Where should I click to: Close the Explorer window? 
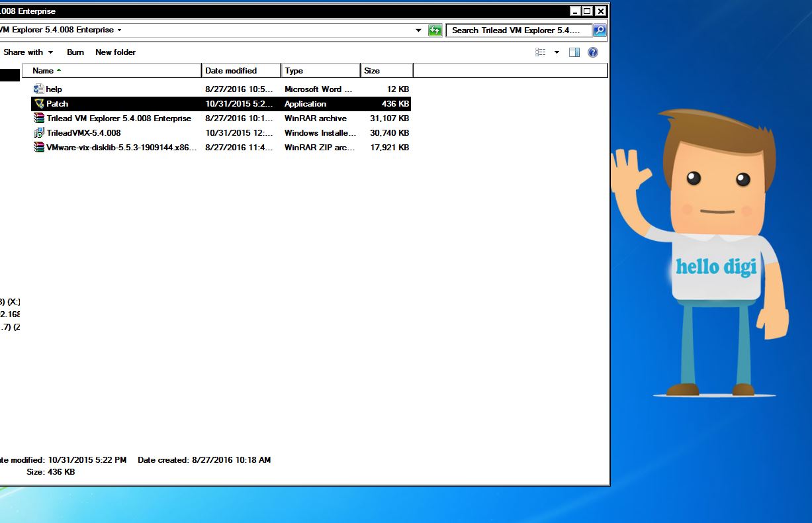[x=600, y=11]
